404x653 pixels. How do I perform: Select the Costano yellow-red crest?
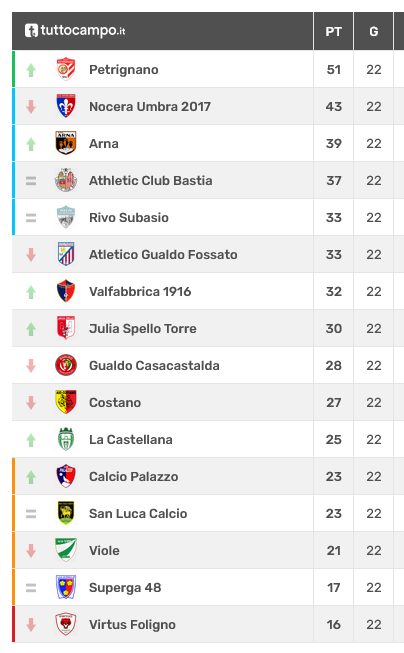66,402
